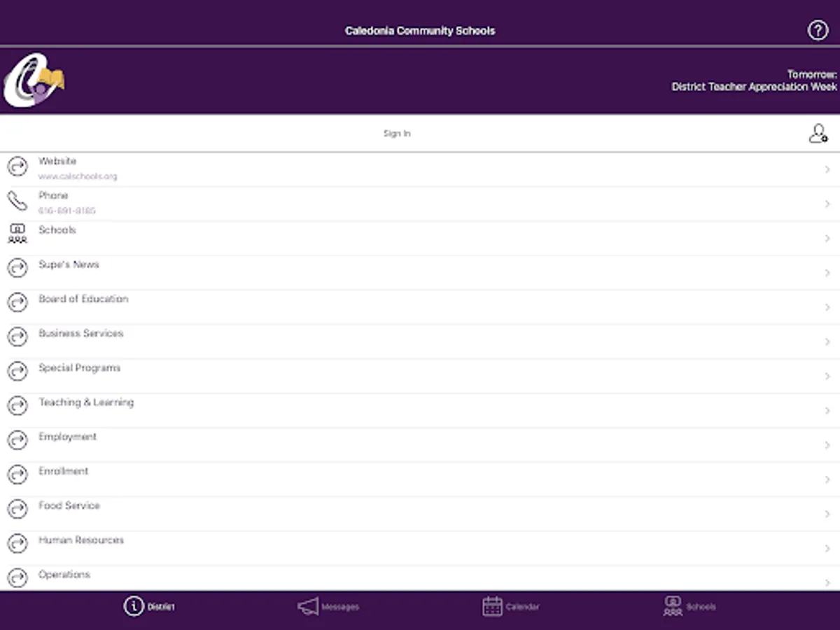Viewport: 840px width, 630px height.
Task: Tap the Food Service arrow icon
Action: pyautogui.click(x=17, y=509)
